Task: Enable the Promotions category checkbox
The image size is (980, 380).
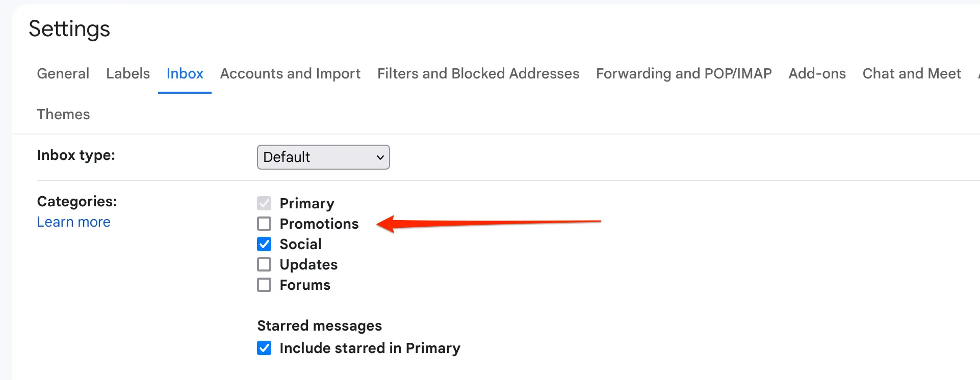Action: click(x=264, y=224)
